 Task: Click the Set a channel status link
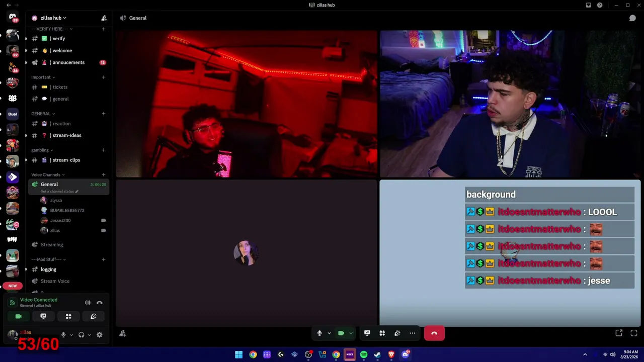tap(59, 192)
